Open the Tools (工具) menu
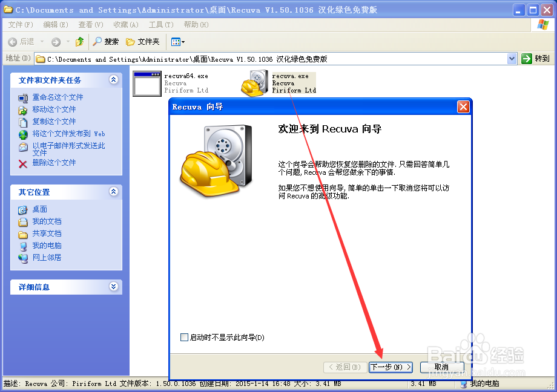The image size is (557, 392). 161,24
